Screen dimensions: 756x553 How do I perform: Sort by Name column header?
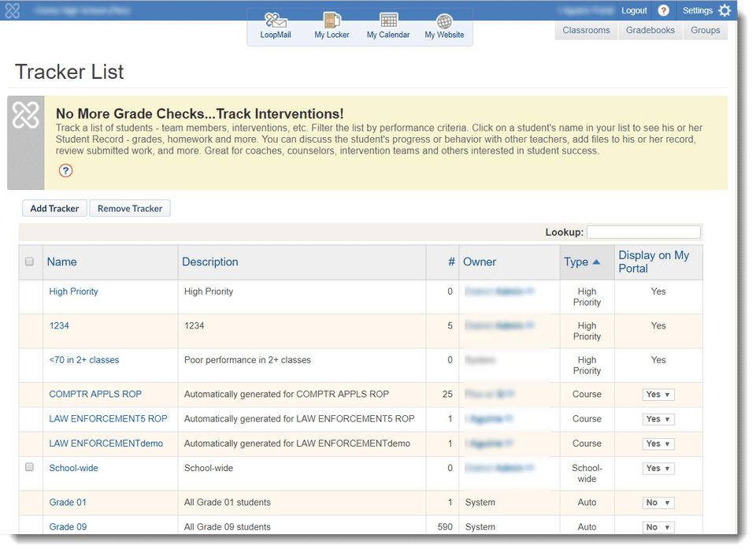[x=61, y=262]
